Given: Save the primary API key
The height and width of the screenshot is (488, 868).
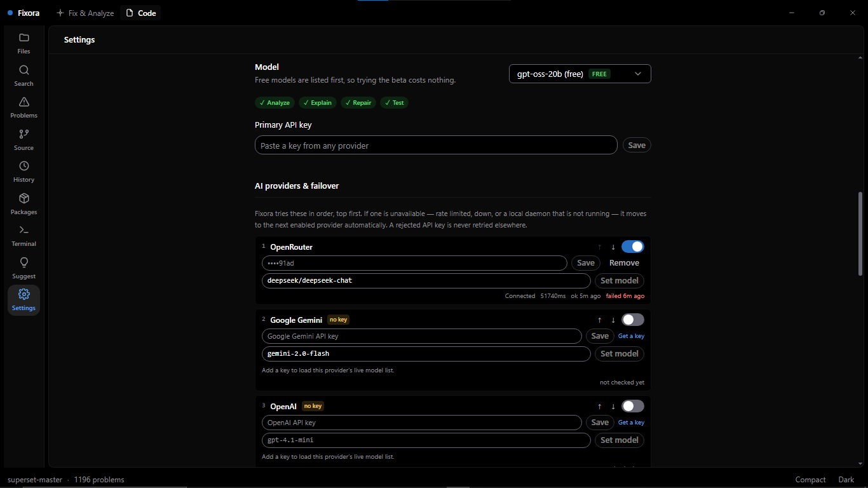Looking at the screenshot, I should coord(637,146).
